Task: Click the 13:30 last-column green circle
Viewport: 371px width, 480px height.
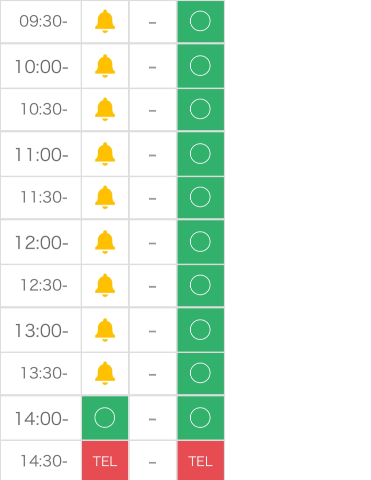Action: (x=201, y=373)
